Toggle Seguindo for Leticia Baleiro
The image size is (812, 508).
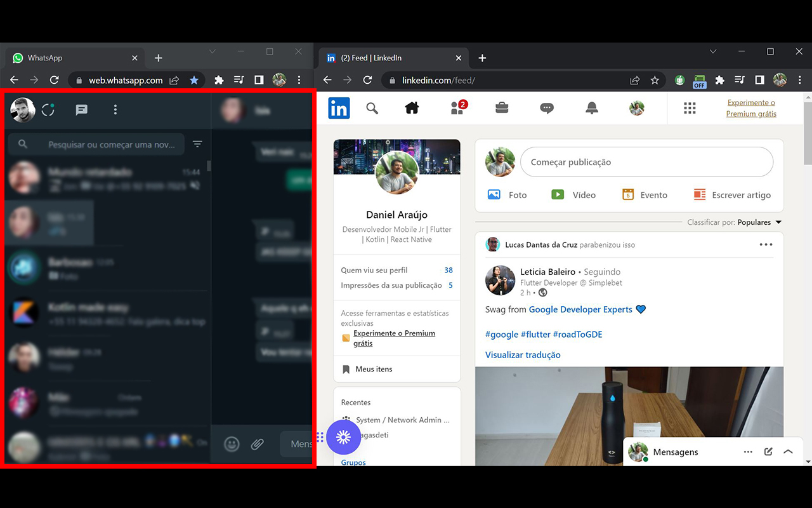(601, 272)
